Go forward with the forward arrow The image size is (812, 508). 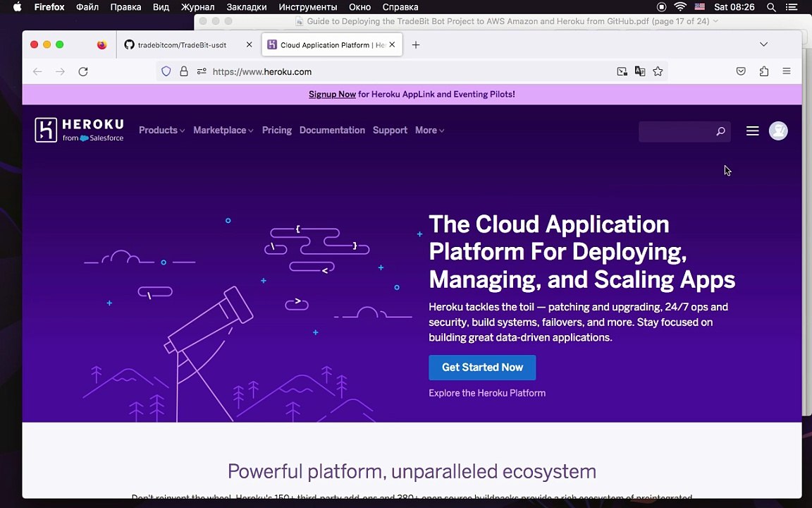[60, 71]
